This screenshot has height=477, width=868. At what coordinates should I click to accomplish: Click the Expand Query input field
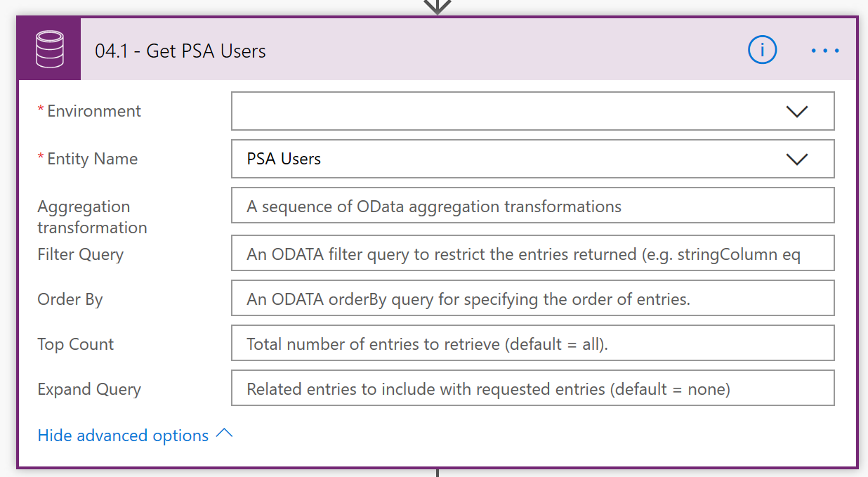click(532, 389)
